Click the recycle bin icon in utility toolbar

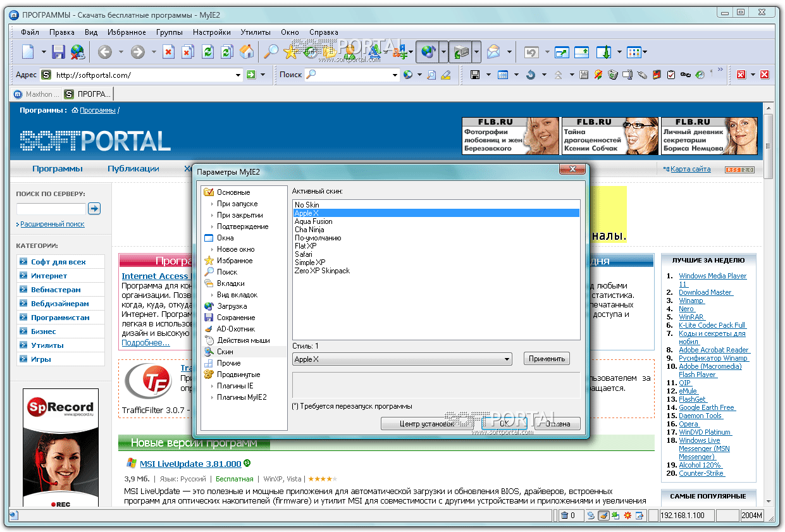coord(613,75)
